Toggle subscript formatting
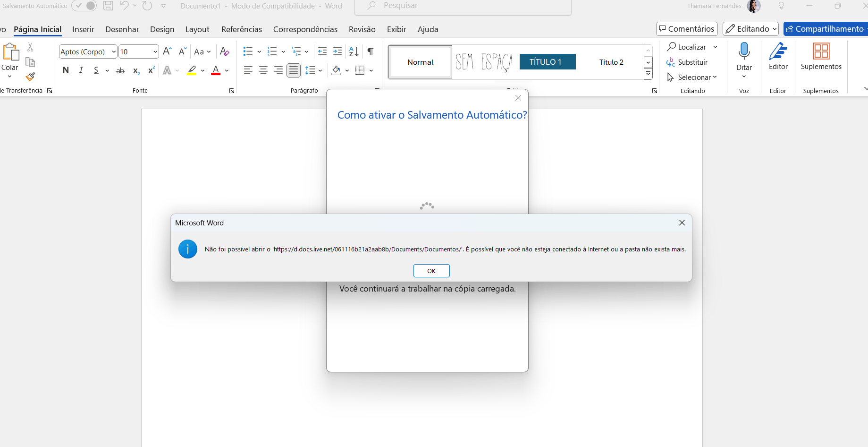 click(x=136, y=70)
